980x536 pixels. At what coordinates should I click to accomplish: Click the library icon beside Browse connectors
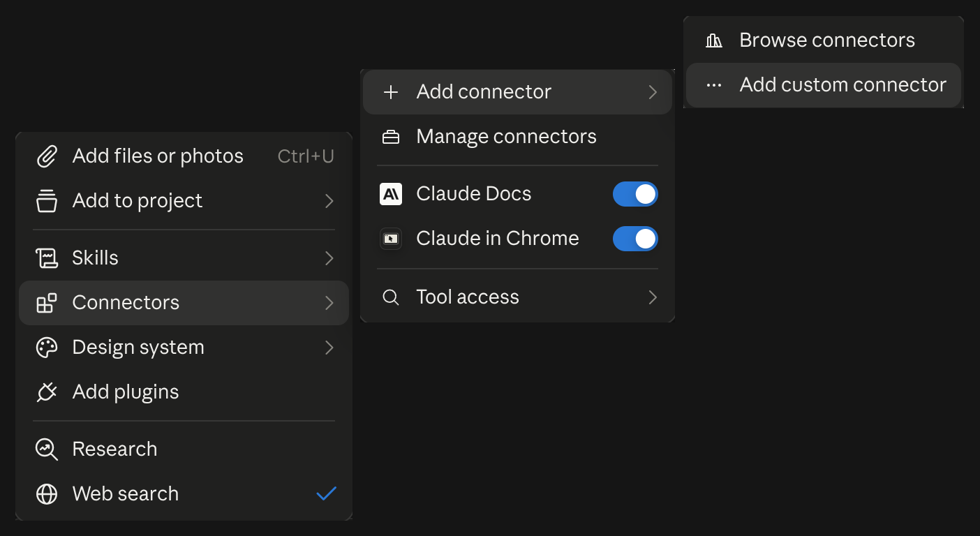coord(713,40)
